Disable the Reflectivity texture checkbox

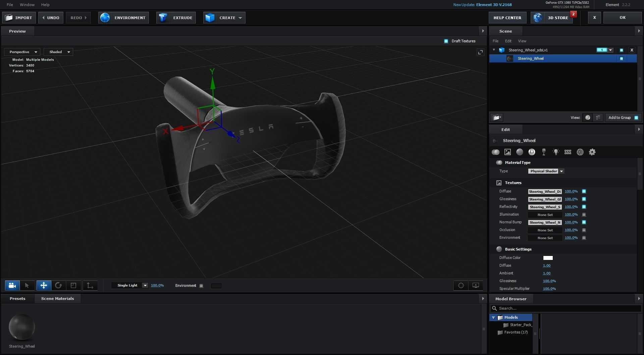pyautogui.click(x=584, y=207)
